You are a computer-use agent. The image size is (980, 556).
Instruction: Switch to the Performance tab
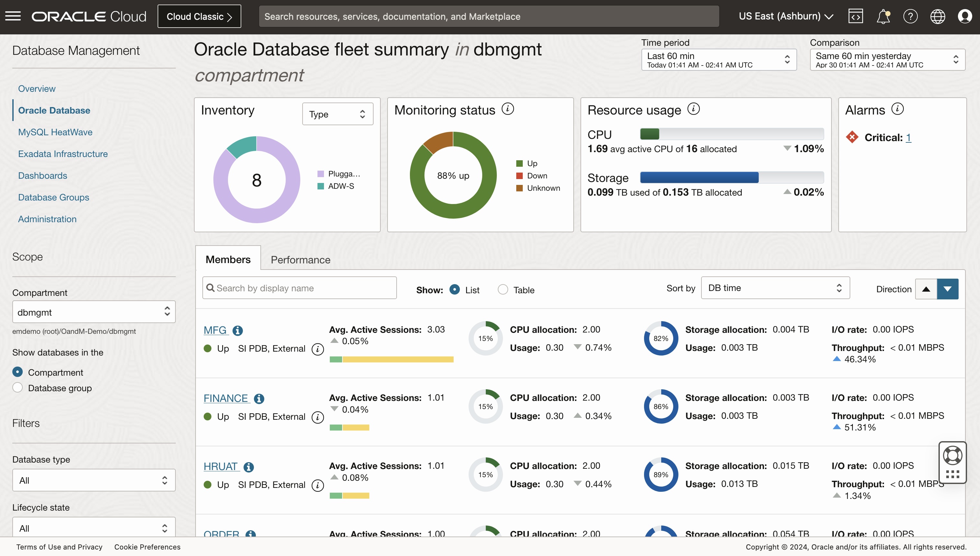300,260
